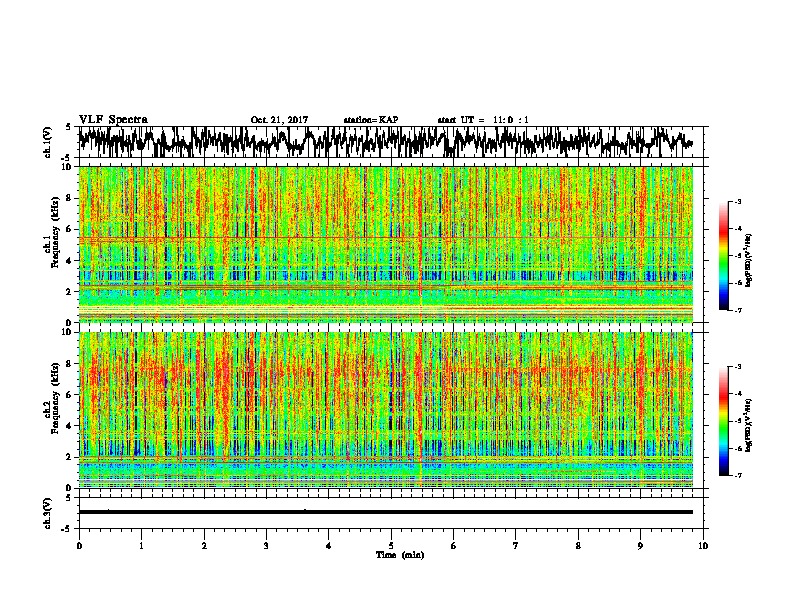Click the time axis tick label "4"

329,546
